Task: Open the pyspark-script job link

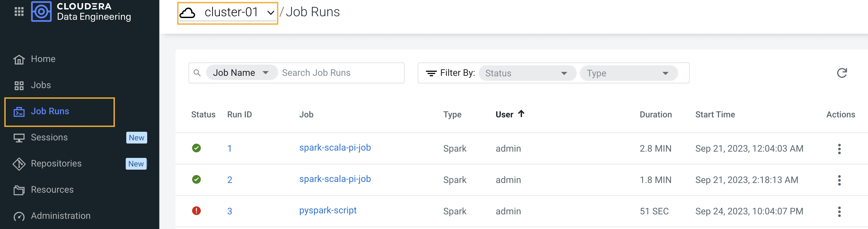Action: [x=327, y=210]
